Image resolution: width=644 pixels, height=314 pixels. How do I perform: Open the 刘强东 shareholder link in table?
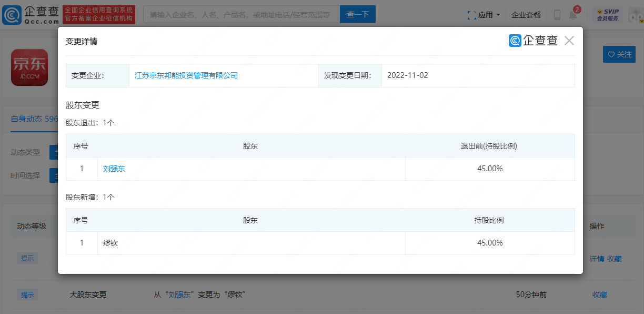pos(114,169)
